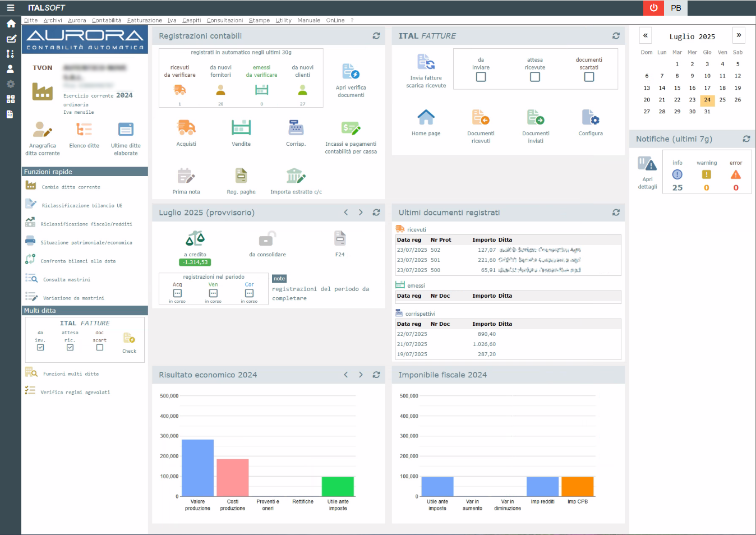The width and height of the screenshot is (756, 535).
Task: Click received document row Nr Prot 502
Action: pos(509,250)
